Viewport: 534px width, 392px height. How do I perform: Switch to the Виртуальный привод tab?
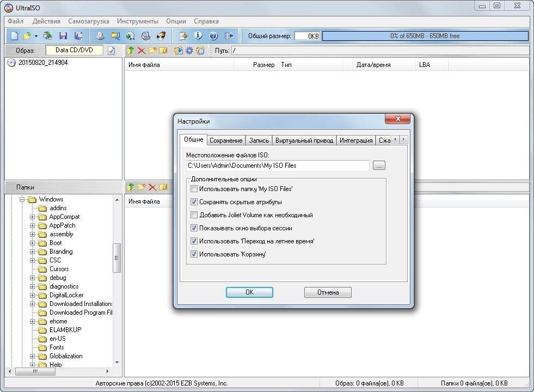point(304,140)
